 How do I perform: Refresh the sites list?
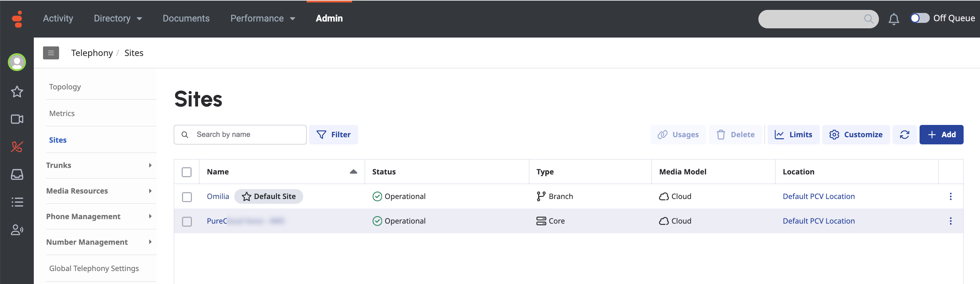click(904, 134)
